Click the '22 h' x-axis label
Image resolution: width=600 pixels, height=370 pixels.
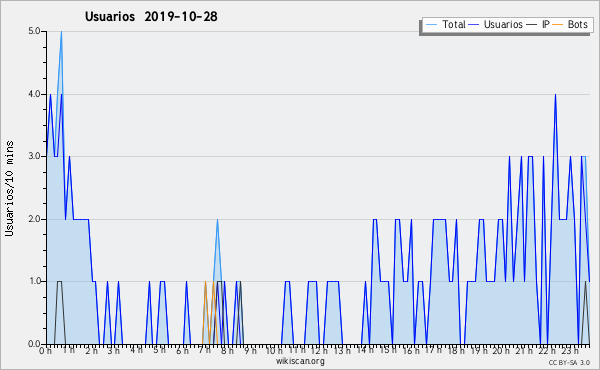547,351
